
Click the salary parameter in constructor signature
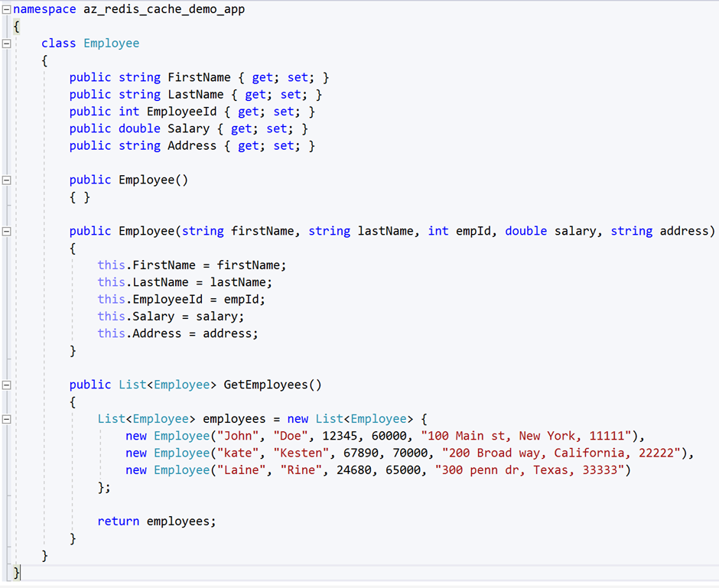[x=575, y=232]
